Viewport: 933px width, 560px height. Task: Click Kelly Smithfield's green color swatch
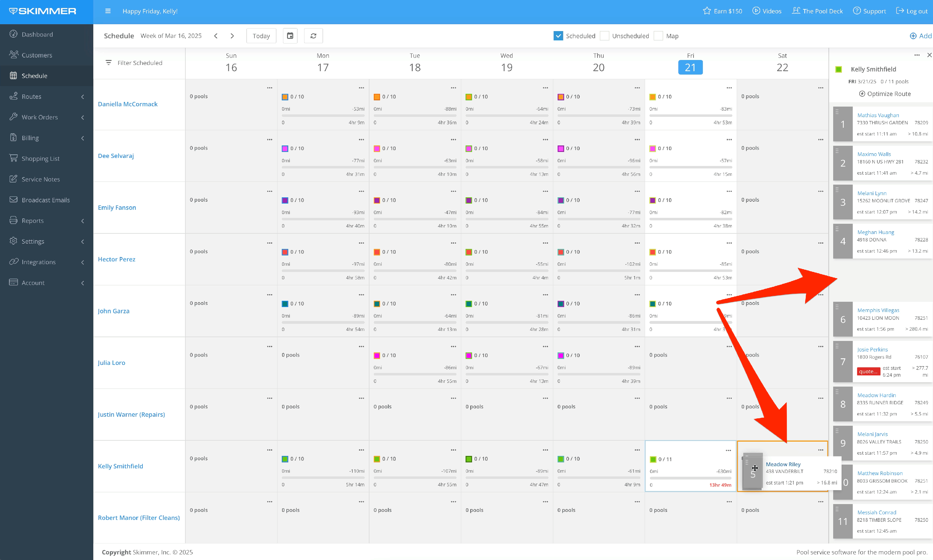(x=838, y=69)
